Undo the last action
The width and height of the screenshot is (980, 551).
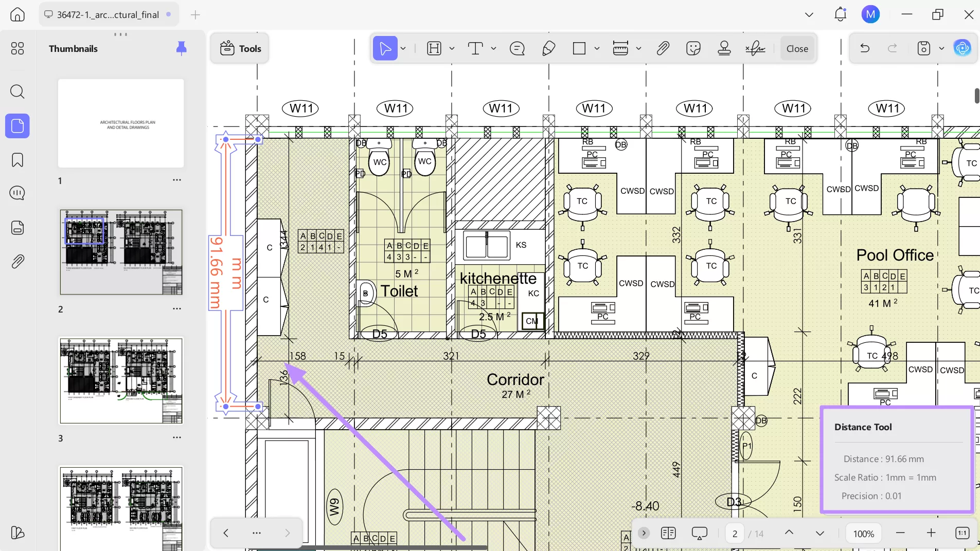click(865, 48)
